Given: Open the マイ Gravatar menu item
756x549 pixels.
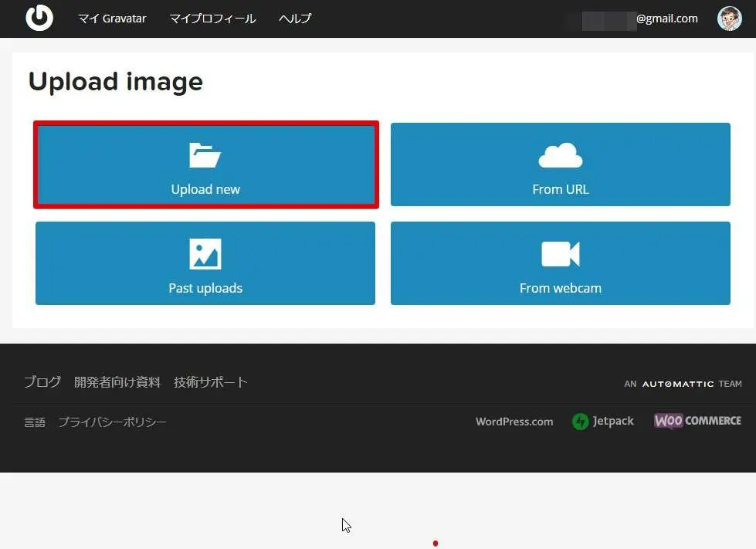Looking at the screenshot, I should [x=112, y=19].
